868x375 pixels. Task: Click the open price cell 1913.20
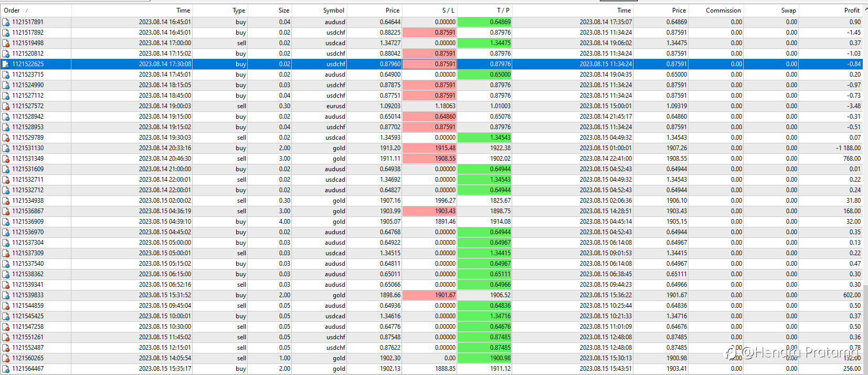(375, 148)
